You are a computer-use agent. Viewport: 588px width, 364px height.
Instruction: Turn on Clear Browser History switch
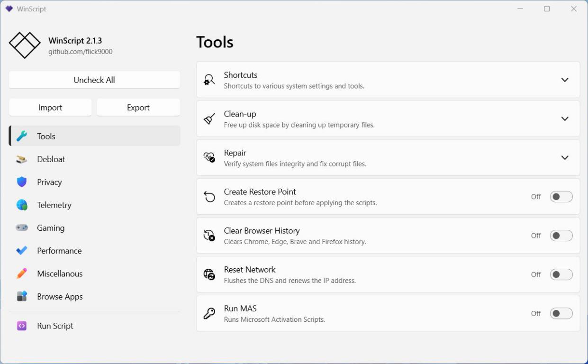[x=561, y=236]
